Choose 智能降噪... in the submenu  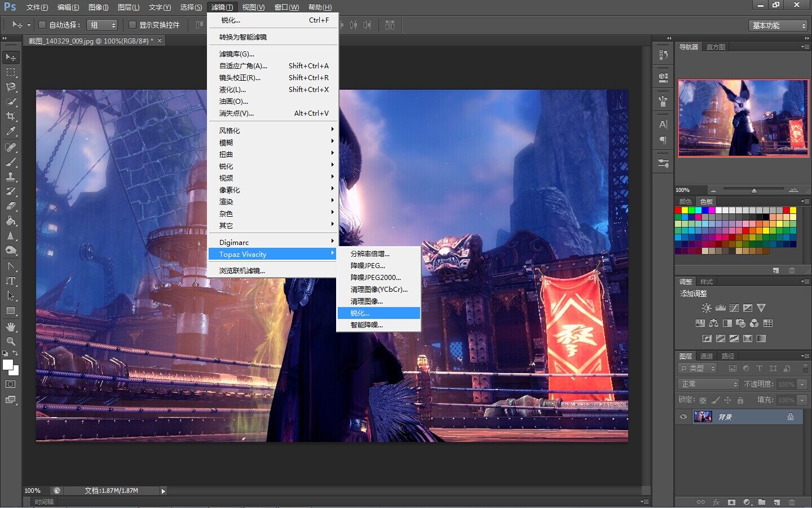click(x=378, y=325)
